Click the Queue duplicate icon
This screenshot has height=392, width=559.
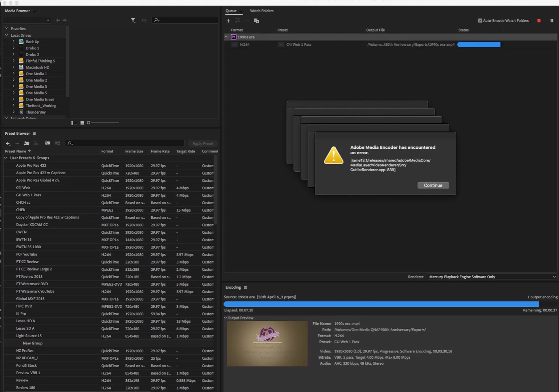(257, 21)
